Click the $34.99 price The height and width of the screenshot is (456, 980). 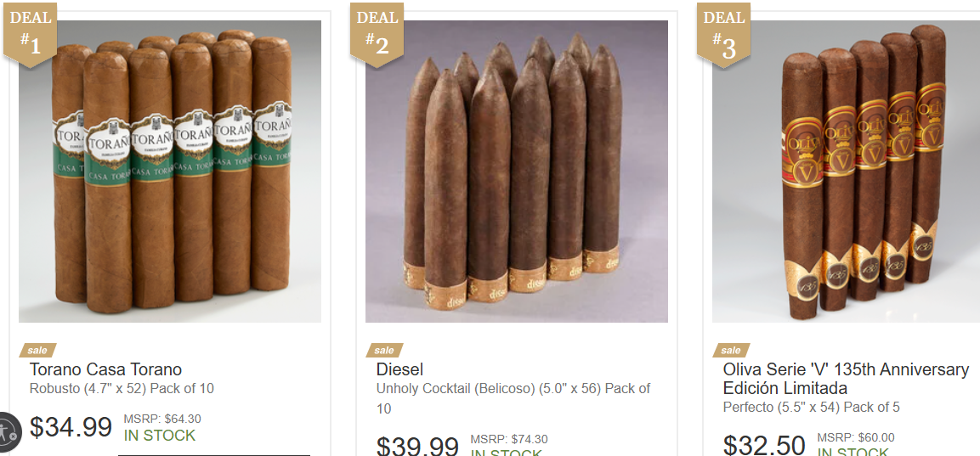tap(71, 427)
